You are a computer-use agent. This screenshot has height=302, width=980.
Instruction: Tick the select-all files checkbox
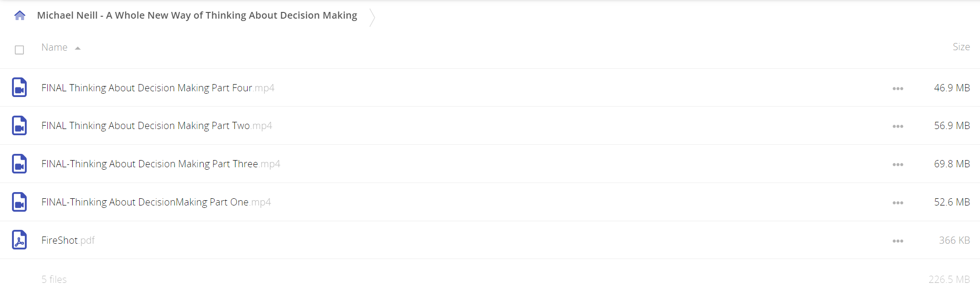(19, 50)
